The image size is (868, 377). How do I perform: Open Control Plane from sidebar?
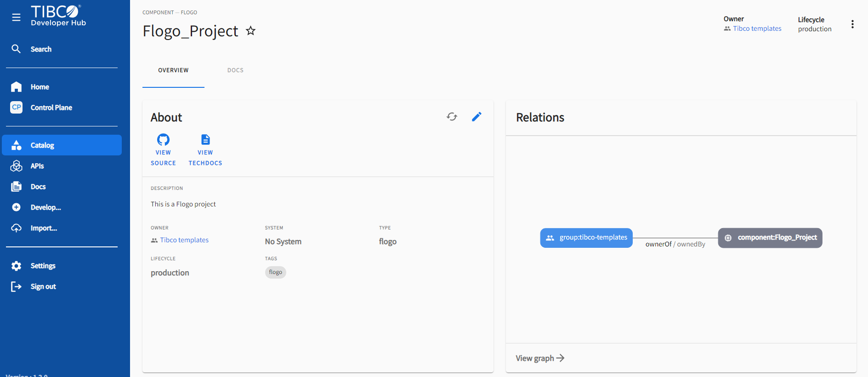click(x=51, y=108)
